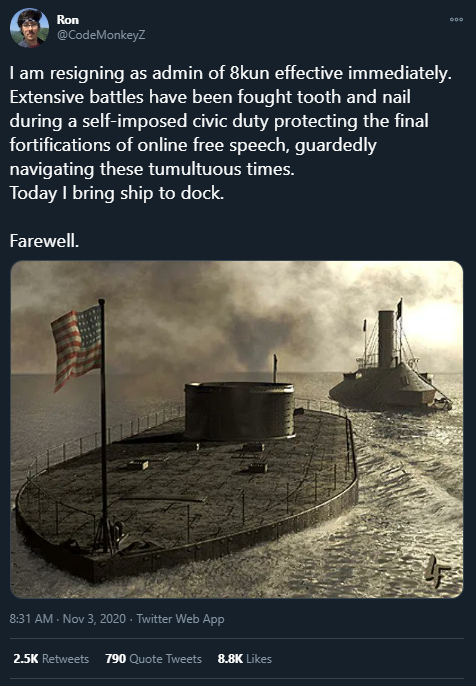
Task: Show the 790 Quote Tweets
Action: 154,658
